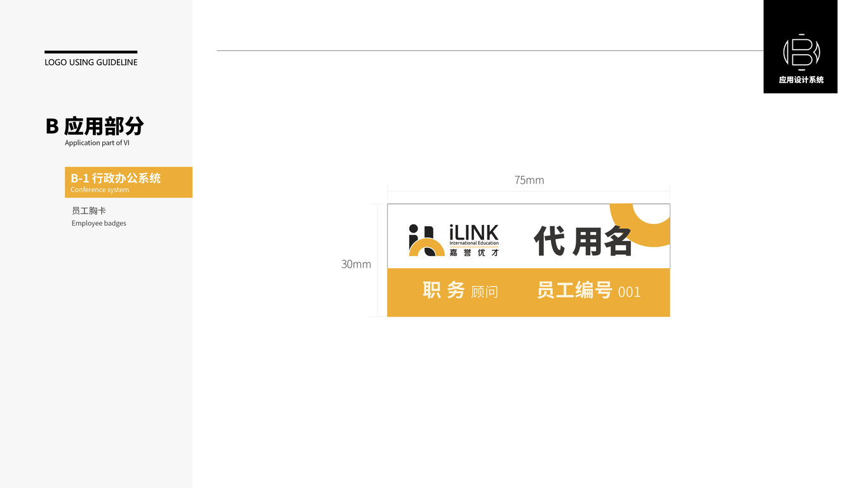Image resolution: width=868 pixels, height=488 pixels.
Task: Click the 职务 label on badge
Action: click(x=444, y=290)
